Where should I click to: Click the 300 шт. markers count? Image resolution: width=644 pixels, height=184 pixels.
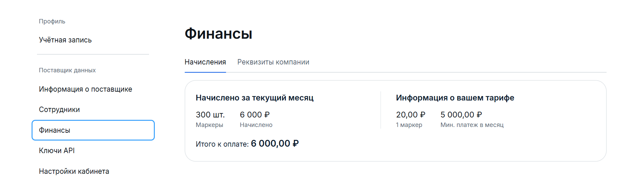tap(210, 115)
